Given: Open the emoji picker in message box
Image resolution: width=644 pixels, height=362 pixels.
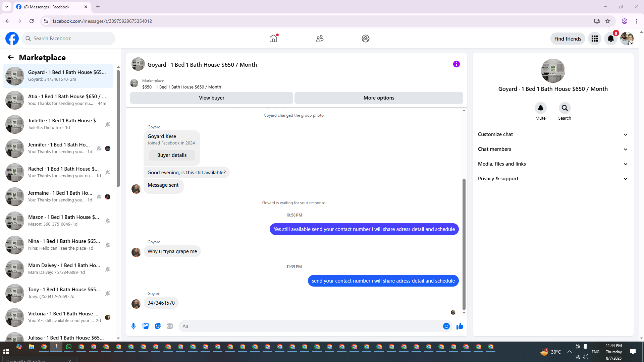Looking at the screenshot, I should coord(446,326).
